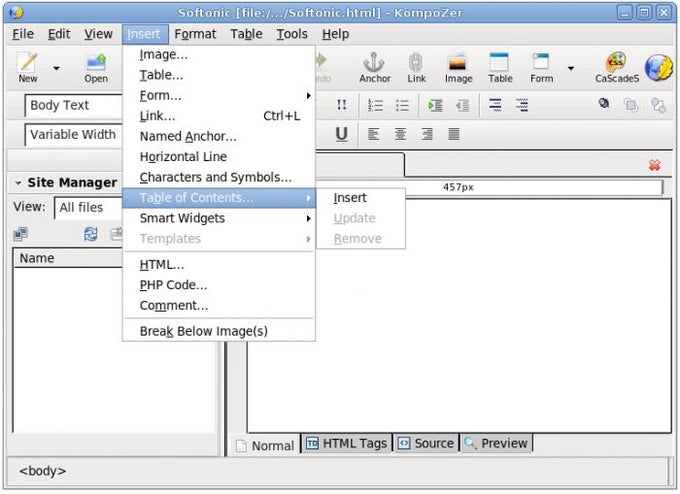The width and height of the screenshot is (680, 494).
Task: Choose Comment... menu item
Action: click(x=219, y=305)
